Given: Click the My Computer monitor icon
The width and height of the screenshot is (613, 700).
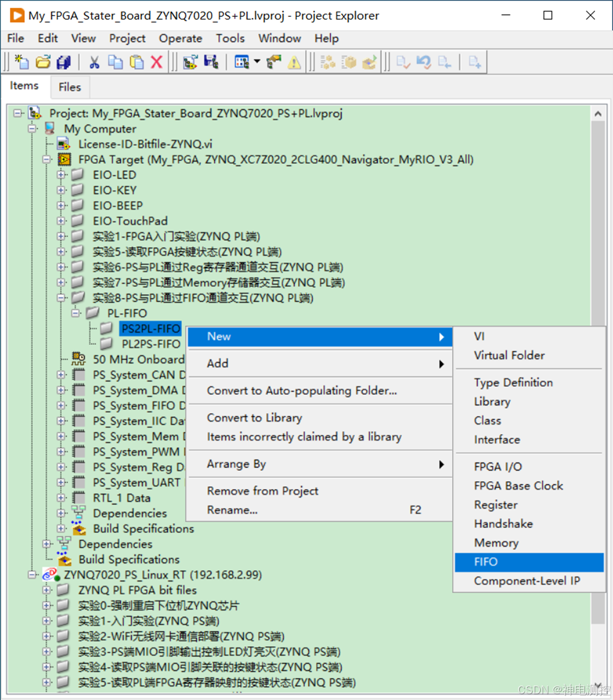Looking at the screenshot, I should pos(50,129).
